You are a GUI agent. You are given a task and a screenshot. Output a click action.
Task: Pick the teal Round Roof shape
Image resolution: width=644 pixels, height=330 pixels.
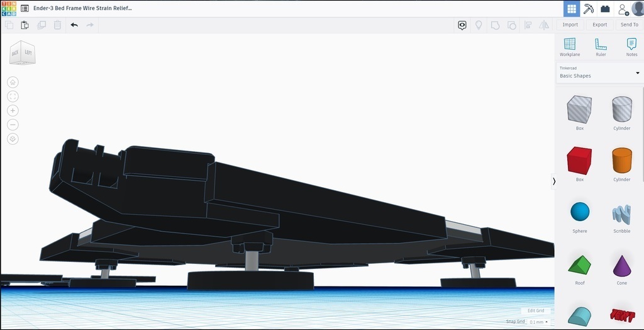pos(579,317)
